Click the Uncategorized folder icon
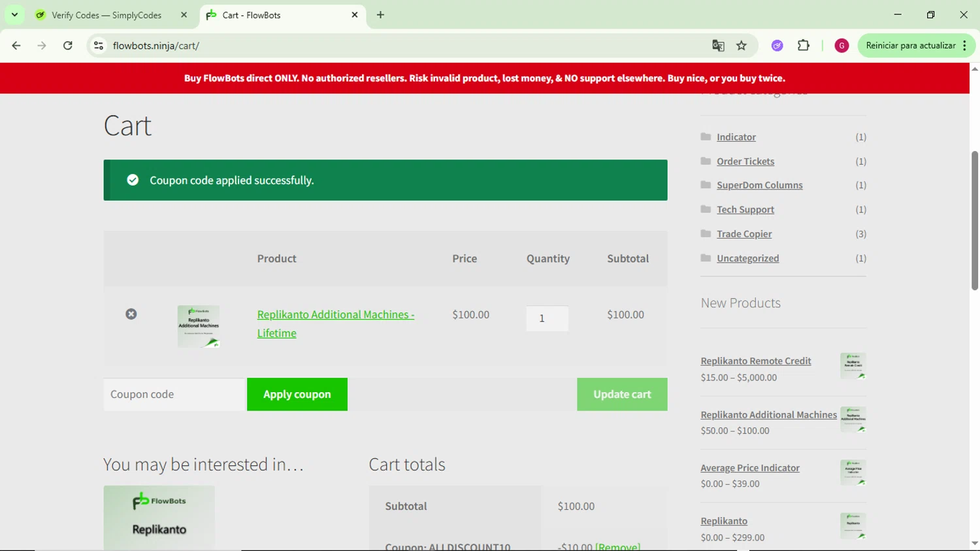The width and height of the screenshot is (980, 551). (706, 258)
